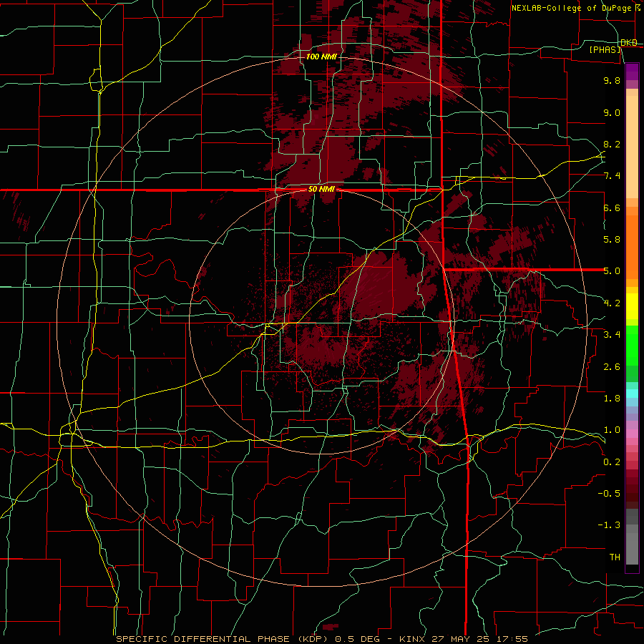Click the DKD label above the color bar
Screen dimensions: 644x644
coord(629,43)
